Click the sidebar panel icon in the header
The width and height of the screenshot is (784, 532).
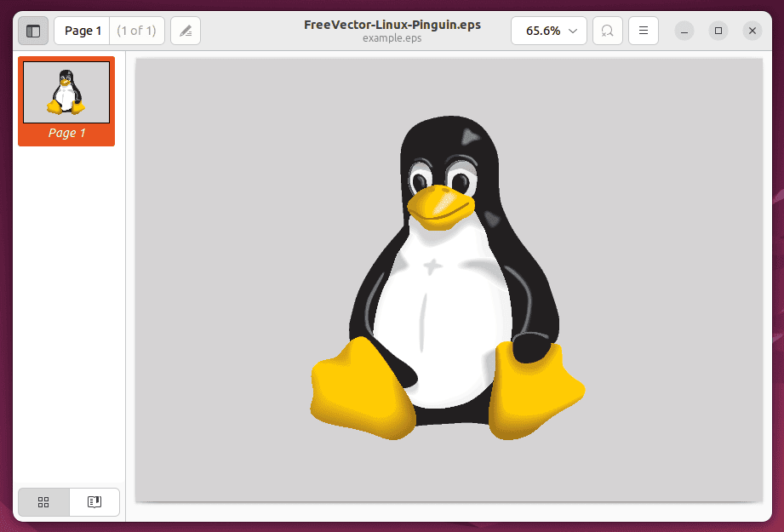(33, 31)
